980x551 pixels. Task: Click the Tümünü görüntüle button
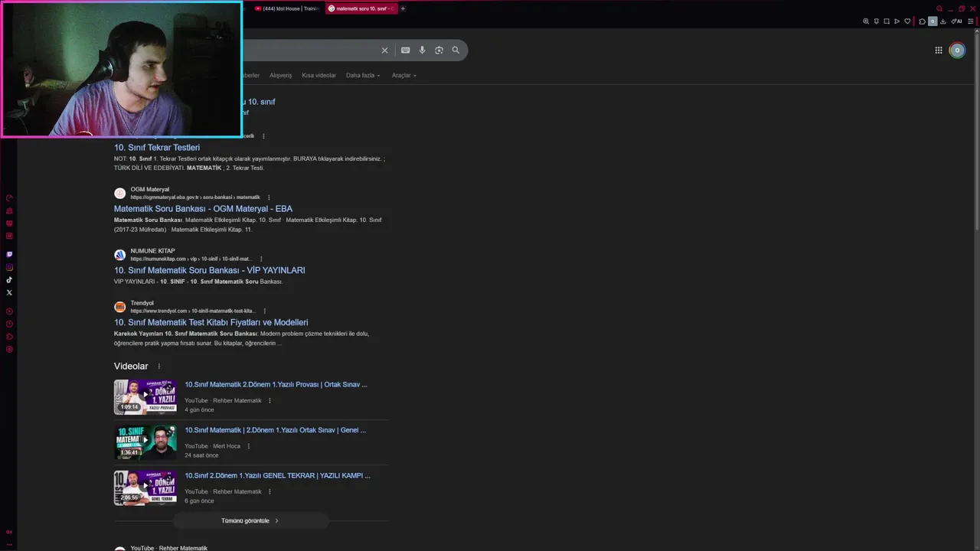tap(250, 520)
